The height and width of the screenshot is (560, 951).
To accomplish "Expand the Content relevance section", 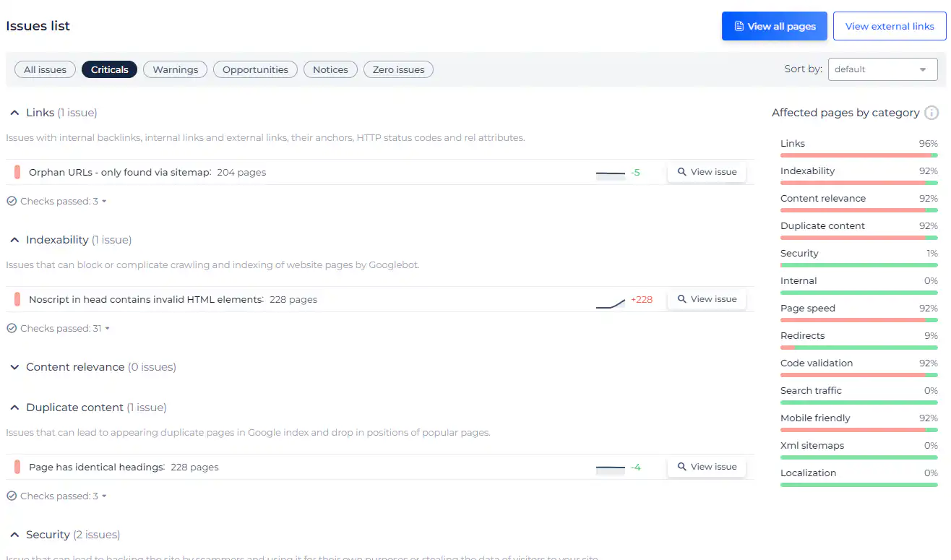I will click(x=14, y=367).
